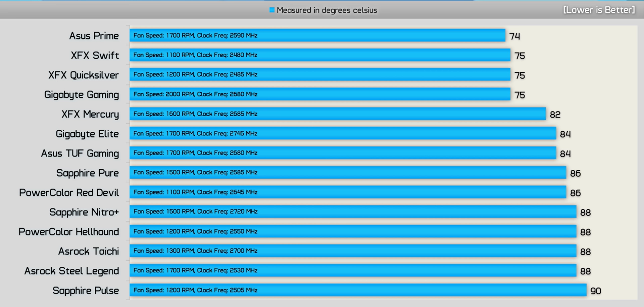Image resolution: width=644 pixels, height=307 pixels.
Task: Select the 'XFX Swift' row label
Action: (95, 55)
